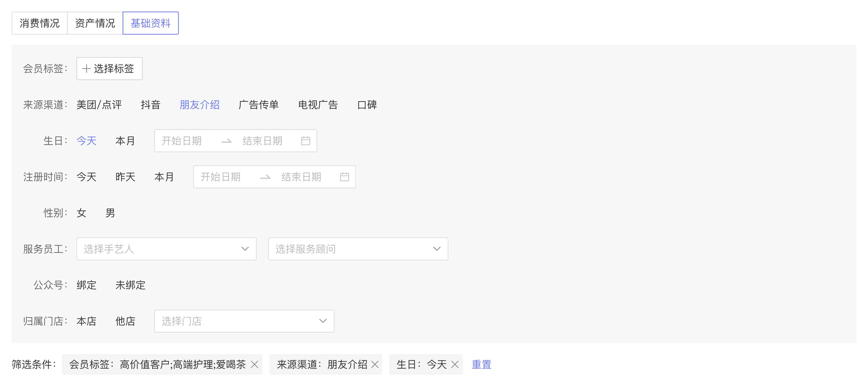This screenshot has width=868, height=386.
Task: Remove the 会员标签 filter chip via its X
Action: point(255,364)
